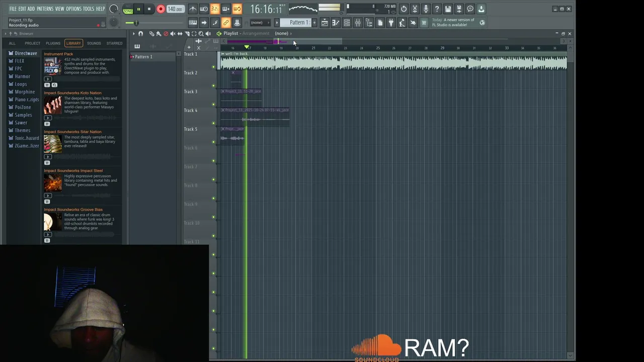Open the Mixer view icon
Screen dimensions: 644x362
(x=357, y=23)
